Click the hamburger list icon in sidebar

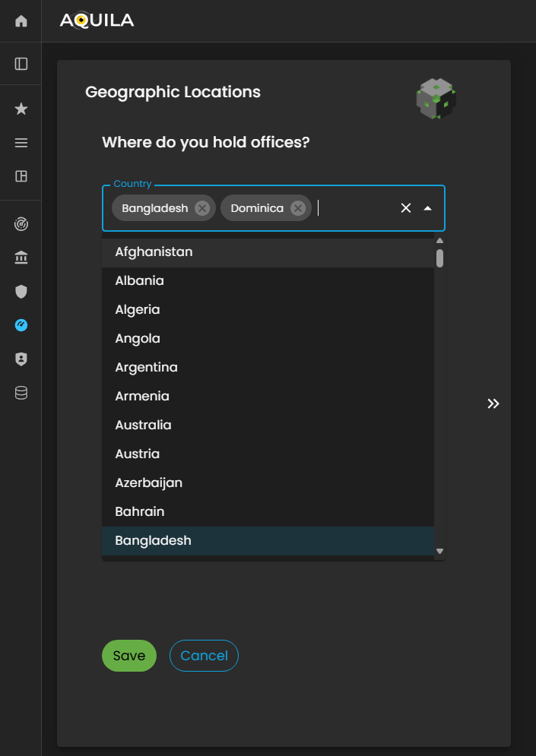tap(21, 143)
